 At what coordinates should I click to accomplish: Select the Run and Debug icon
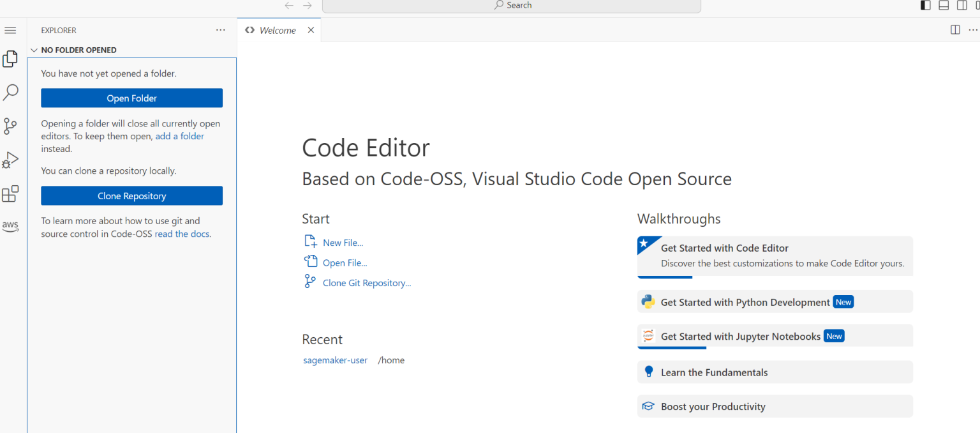tap(10, 160)
